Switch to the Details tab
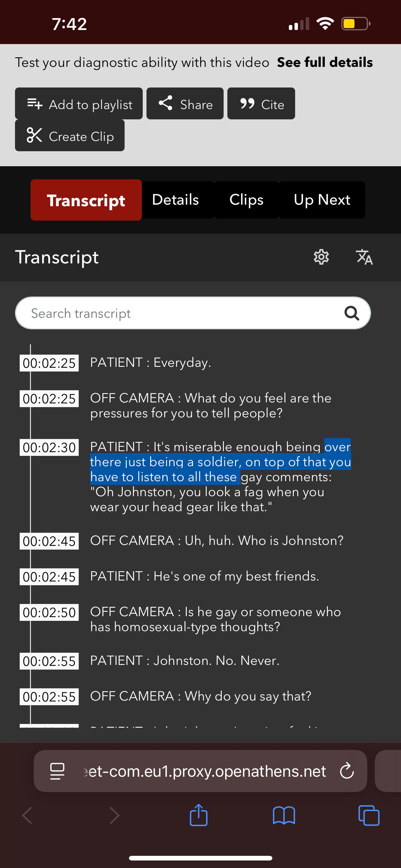The height and width of the screenshot is (868, 401). pos(176,200)
